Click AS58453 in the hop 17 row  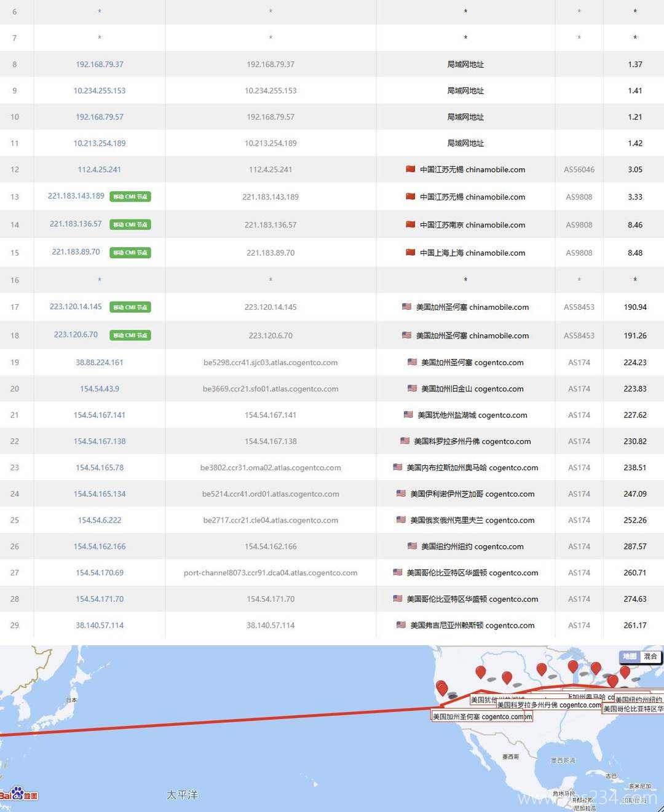point(579,307)
